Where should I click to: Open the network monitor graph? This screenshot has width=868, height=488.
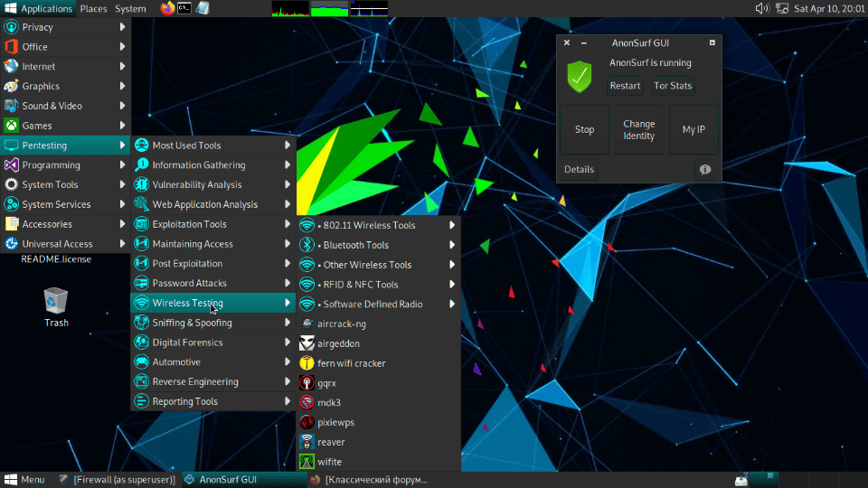(x=369, y=8)
